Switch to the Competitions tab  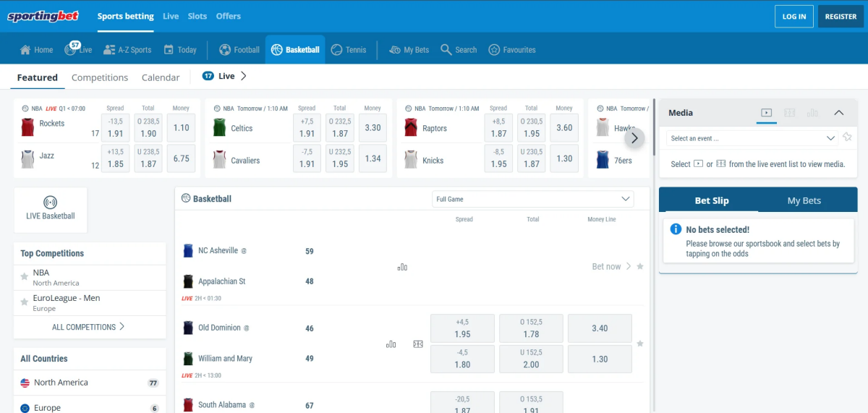(x=100, y=77)
